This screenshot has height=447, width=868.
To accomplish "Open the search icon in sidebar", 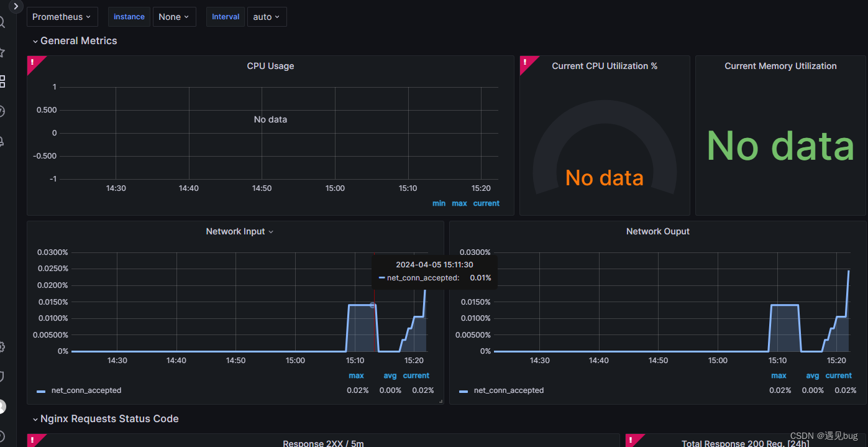I will [x=2, y=23].
